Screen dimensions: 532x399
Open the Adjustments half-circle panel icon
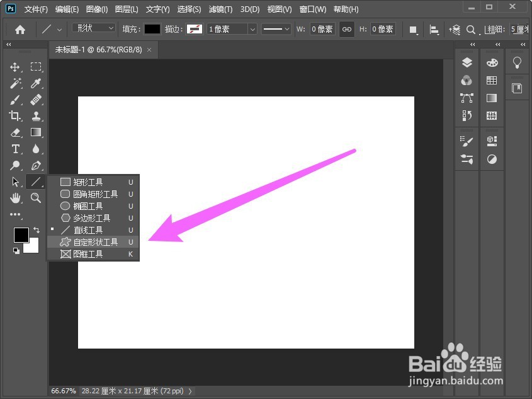point(492,159)
